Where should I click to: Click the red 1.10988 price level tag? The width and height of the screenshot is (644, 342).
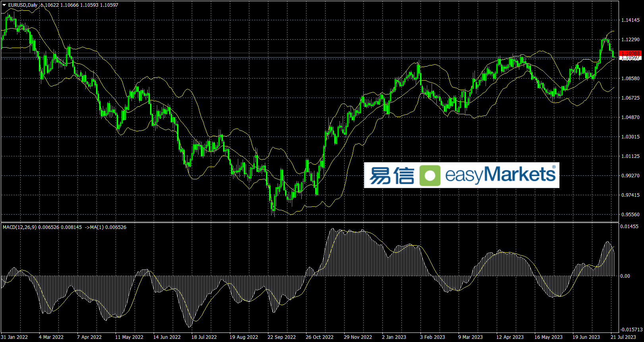tap(631, 53)
